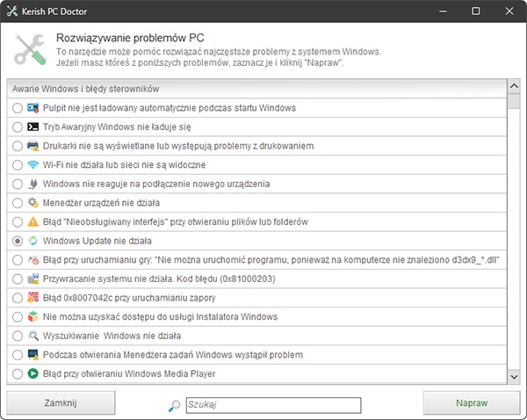Click the green Windows Media Player icon
527x420 pixels.
point(33,373)
